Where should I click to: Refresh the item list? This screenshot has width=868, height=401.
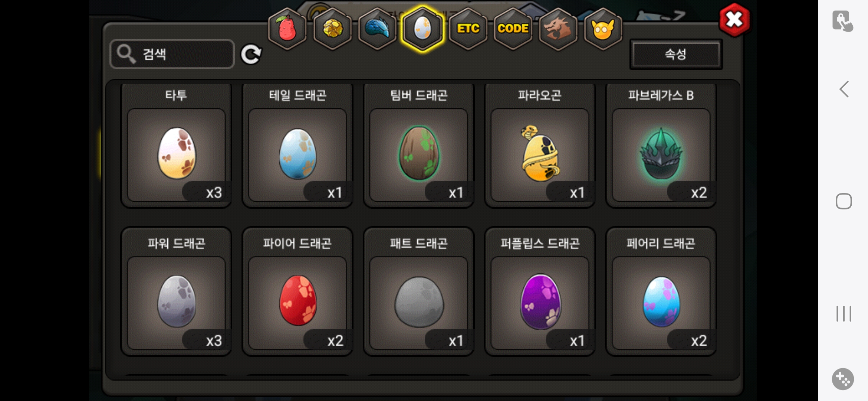click(x=251, y=55)
